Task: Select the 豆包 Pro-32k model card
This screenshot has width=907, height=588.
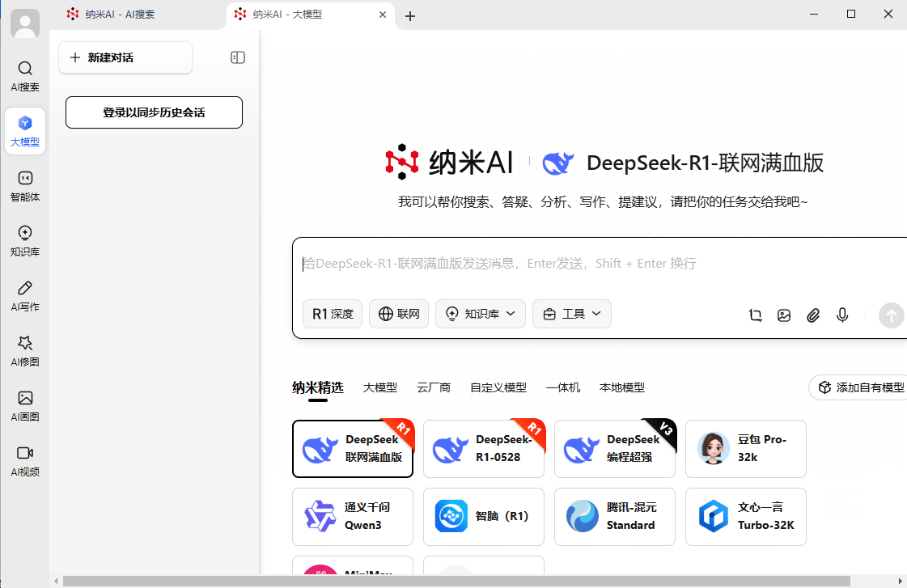Action: (x=745, y=449)
